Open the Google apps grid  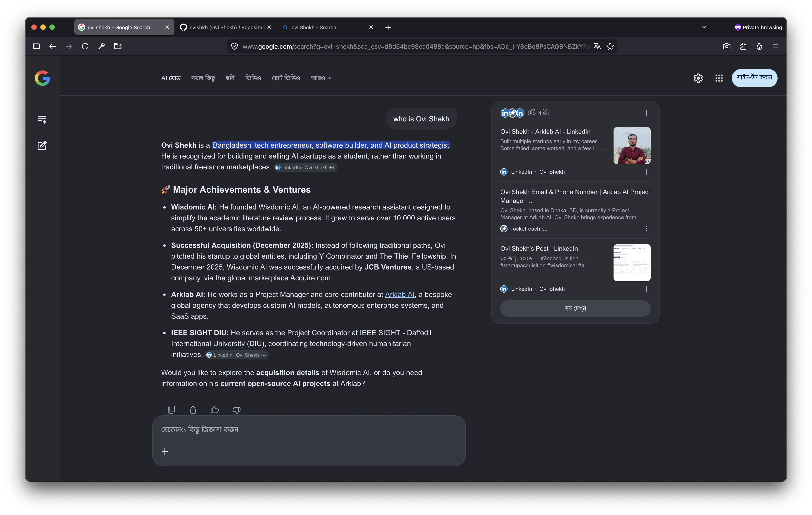tap(719, 78)
